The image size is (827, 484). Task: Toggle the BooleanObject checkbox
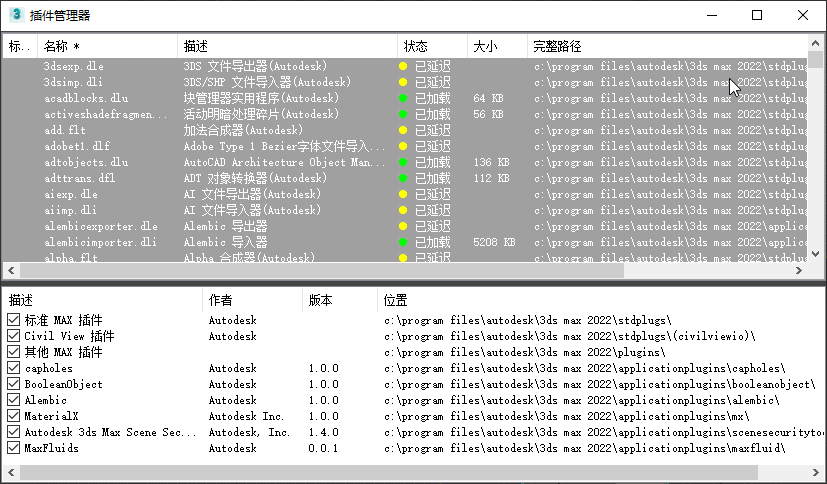[x=14, y=384]
